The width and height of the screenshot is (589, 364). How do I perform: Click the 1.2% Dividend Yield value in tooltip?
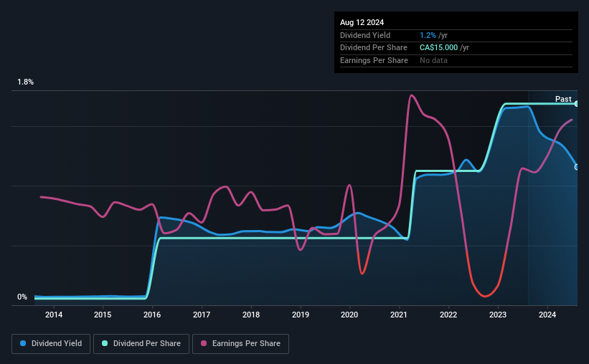pyautogui.click(x=428, y=35)
